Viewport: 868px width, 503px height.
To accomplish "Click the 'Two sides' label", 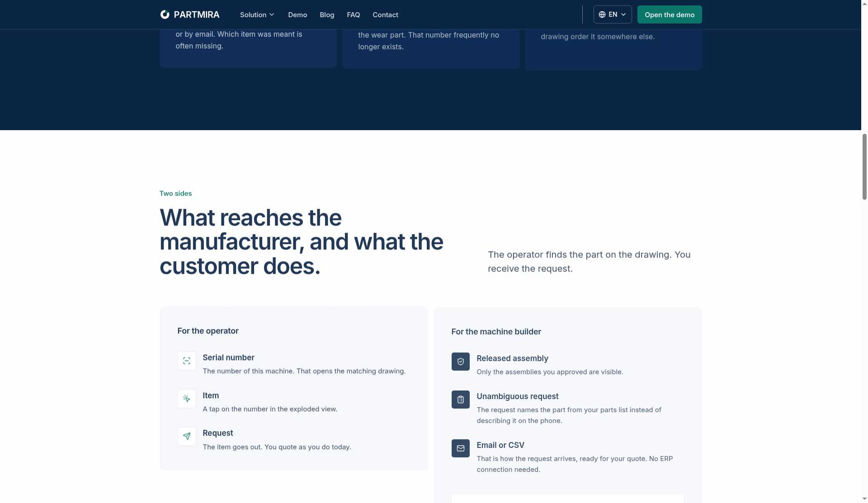I will [175, 193].
